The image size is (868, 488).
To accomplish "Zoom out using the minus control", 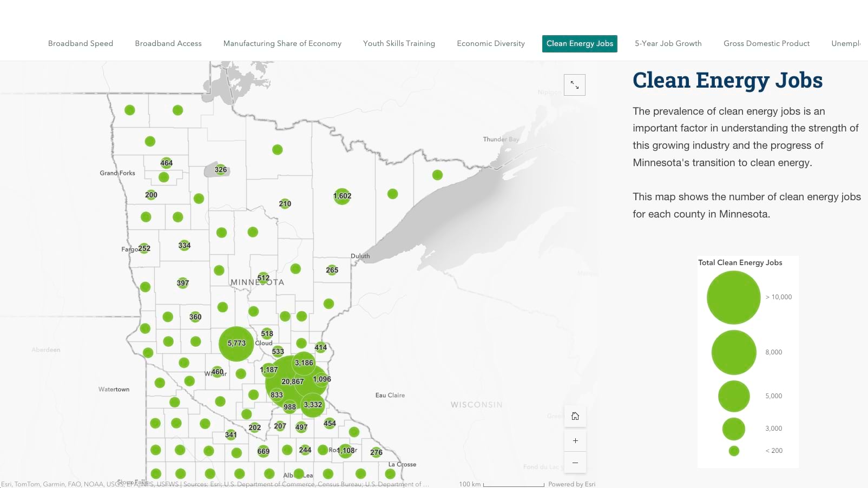I will click(x=575, y=463).
